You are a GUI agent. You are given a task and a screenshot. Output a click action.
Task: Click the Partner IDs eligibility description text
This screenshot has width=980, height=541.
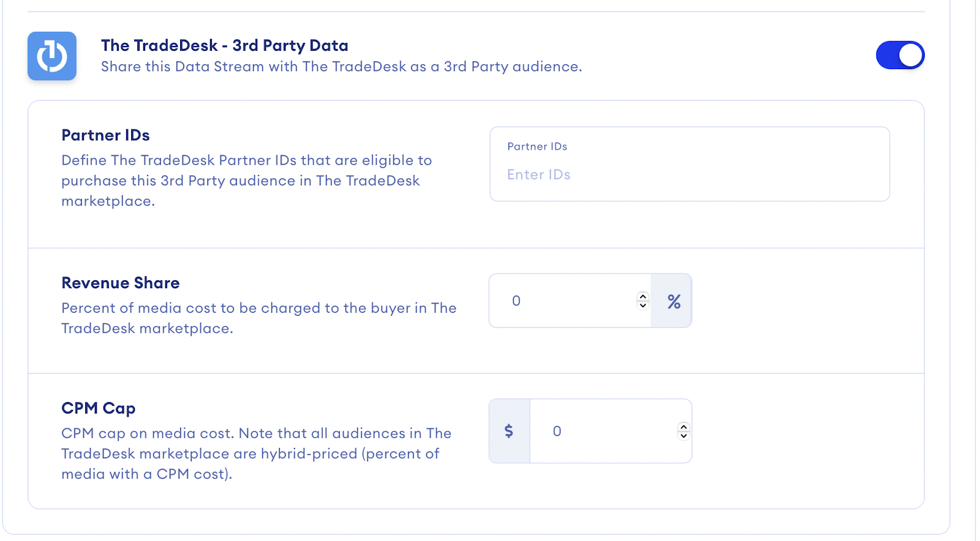[246, 181]
